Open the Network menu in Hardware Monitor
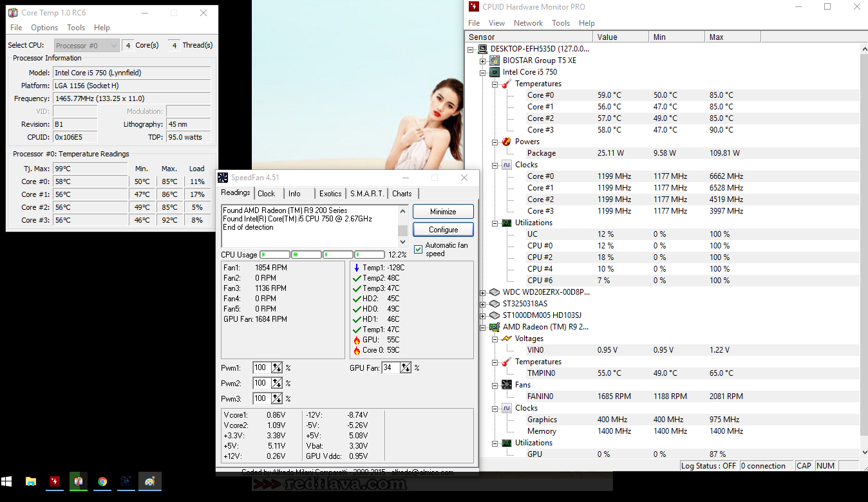This screenshot has width=868, height=502. (x=528, y=23)
